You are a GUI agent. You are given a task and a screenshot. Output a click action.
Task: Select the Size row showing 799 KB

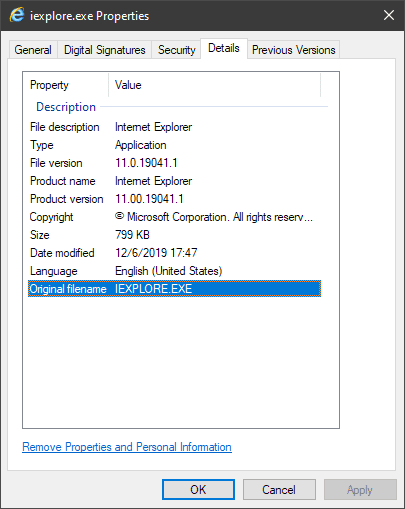point(174,235)
